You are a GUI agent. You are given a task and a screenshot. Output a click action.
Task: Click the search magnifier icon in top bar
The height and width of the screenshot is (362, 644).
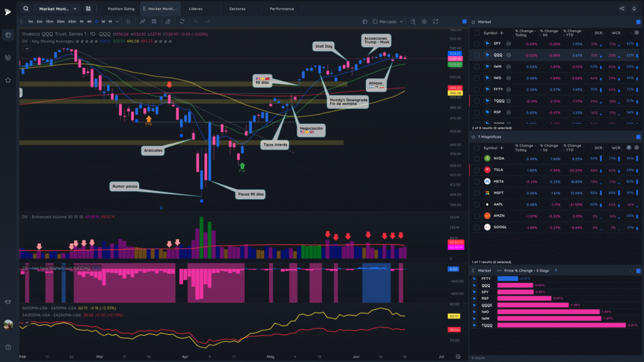coord(26,9)
